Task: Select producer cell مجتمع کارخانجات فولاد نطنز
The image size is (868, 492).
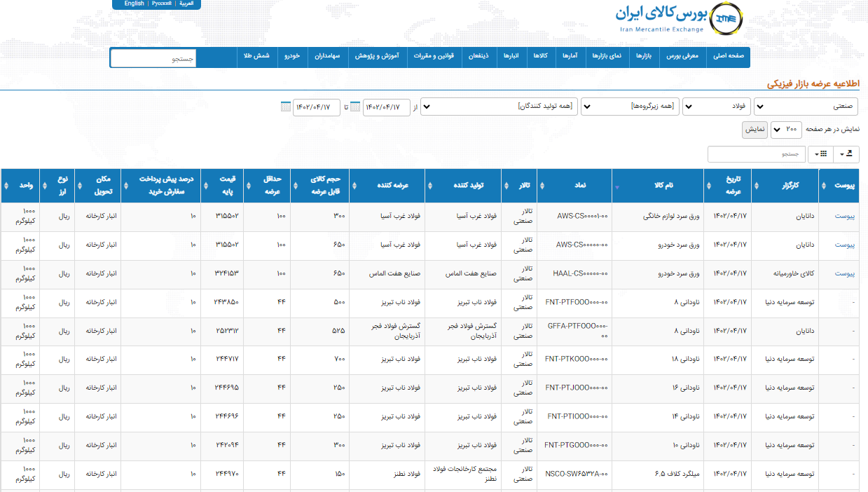Action: [x=464, y=474]
